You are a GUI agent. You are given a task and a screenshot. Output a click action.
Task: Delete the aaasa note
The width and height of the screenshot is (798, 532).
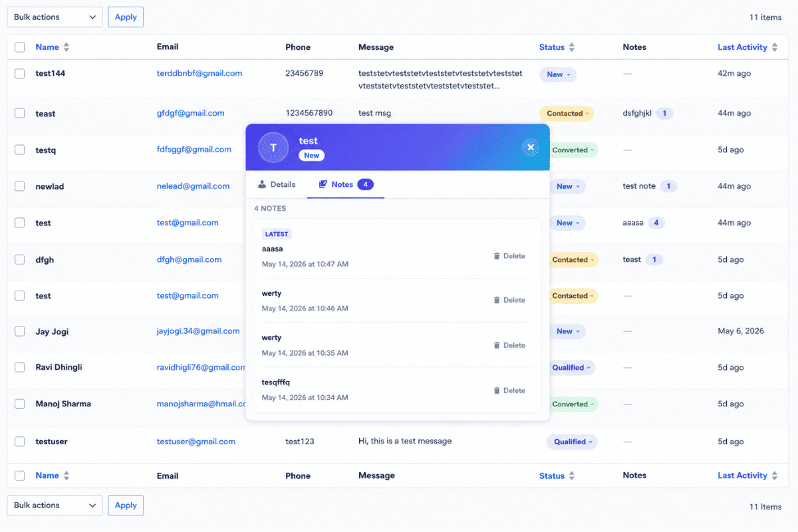tap(509, 256)
